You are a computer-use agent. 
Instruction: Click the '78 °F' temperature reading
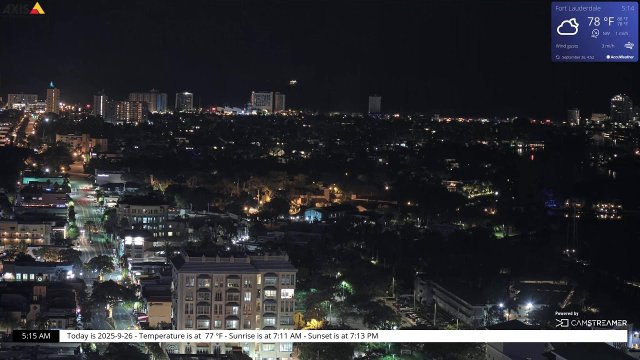click(x=601, y=21)
